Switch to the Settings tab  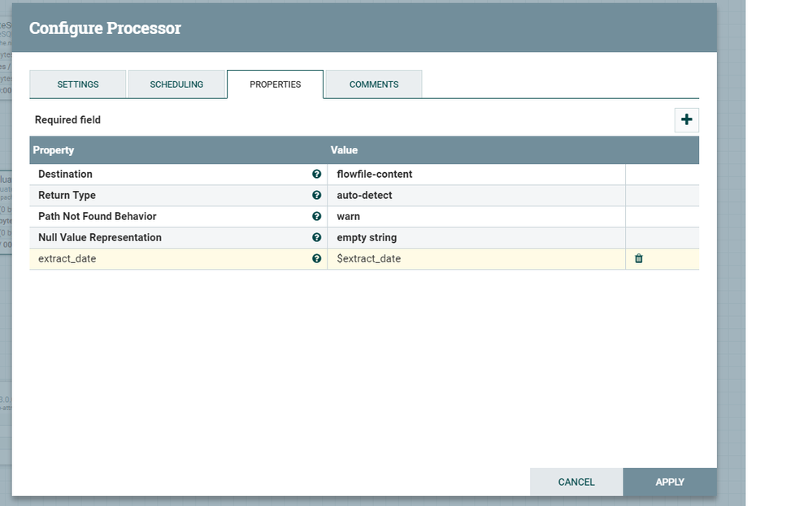[78, 84]
